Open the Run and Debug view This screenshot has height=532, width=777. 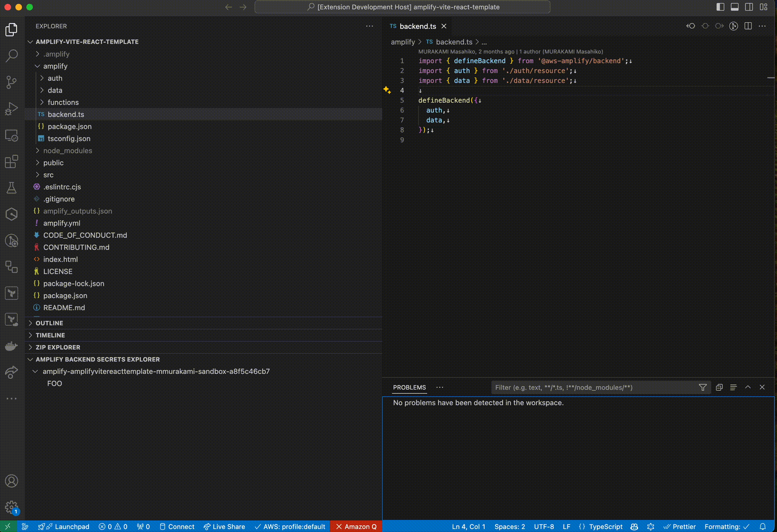[12, 108]
